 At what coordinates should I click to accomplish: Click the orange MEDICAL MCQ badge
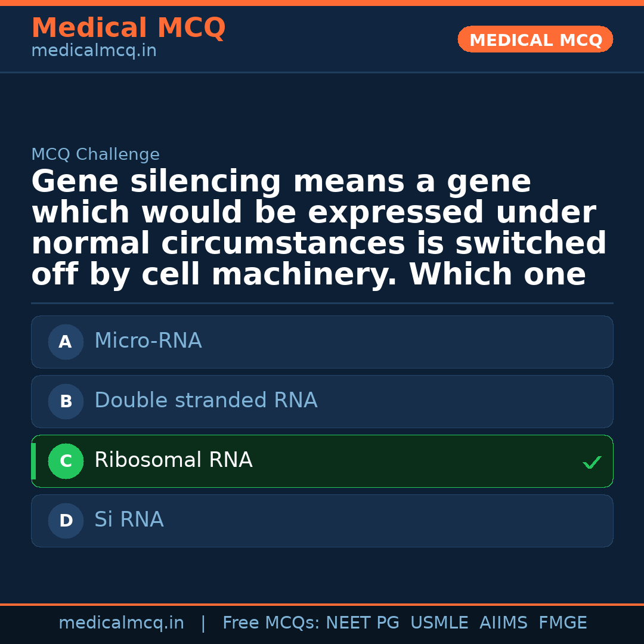[535, 40]
